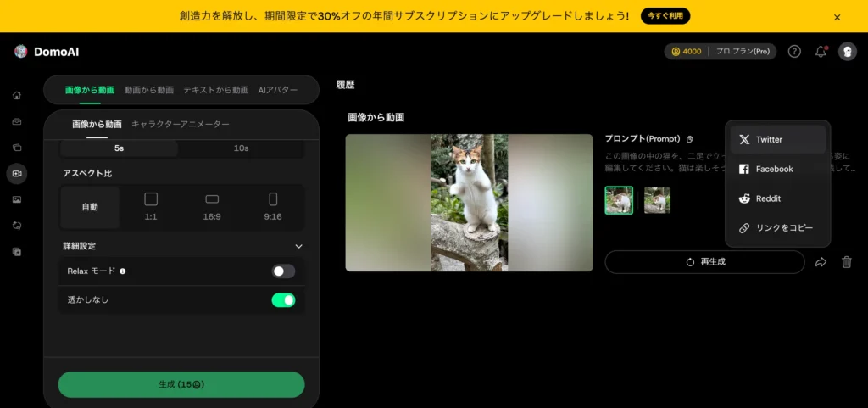Open the home icon in sidebar
Screen dimensions: 868x408
coord(17,95)
